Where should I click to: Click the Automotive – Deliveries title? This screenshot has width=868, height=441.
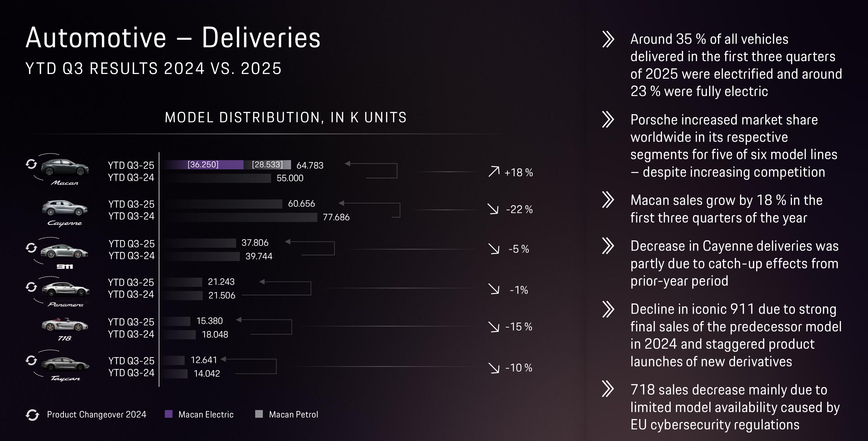[173, 38]
